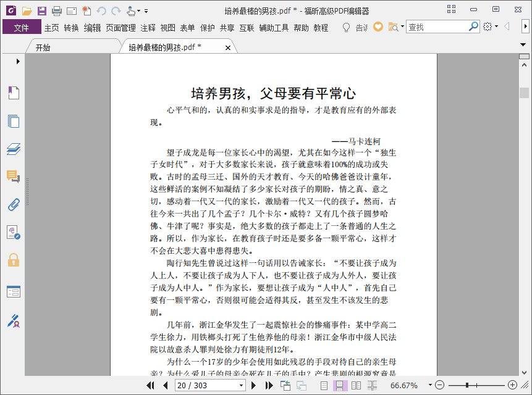Open the Comments panel
This screenshot has height=395, width=532.
coord(14,177)
